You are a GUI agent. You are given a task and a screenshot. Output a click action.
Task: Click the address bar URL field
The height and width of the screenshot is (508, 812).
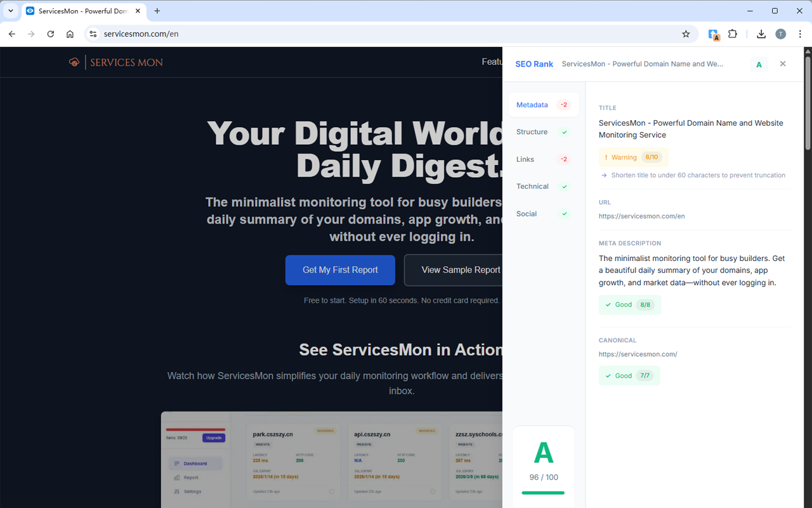click(x=381, y=34)
